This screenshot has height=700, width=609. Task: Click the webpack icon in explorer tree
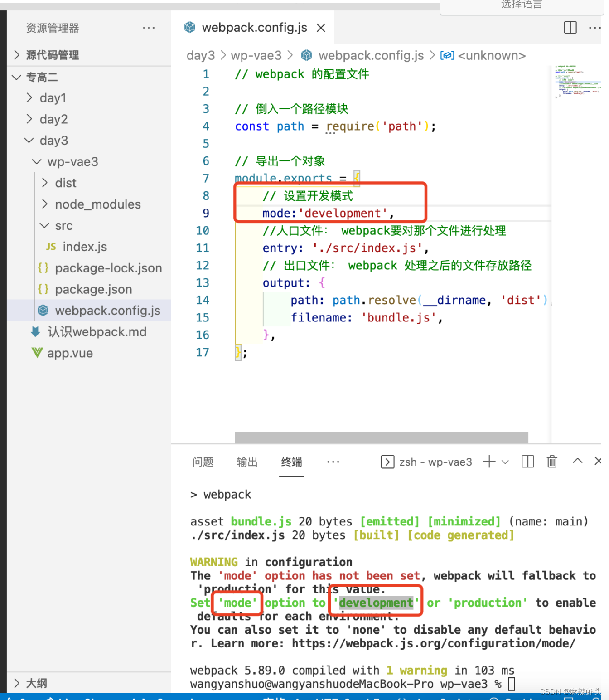43,311
